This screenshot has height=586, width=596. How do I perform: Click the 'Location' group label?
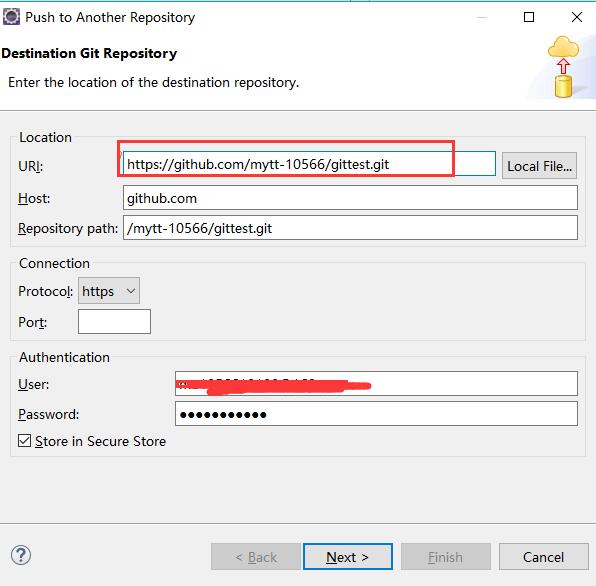[45, 137]
